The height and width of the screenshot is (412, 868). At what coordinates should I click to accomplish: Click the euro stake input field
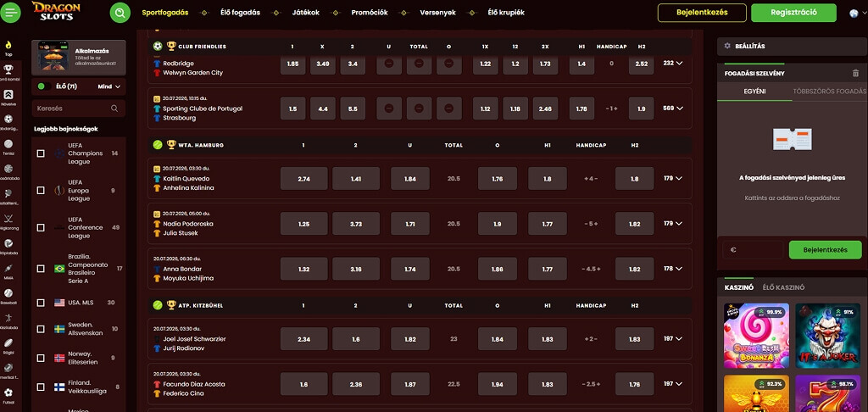pyautogui.click(x=753, y=250)
